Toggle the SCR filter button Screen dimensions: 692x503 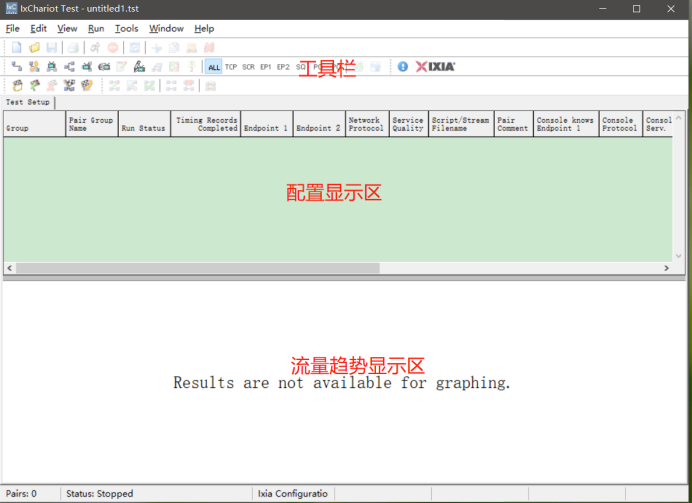[248, 67]
